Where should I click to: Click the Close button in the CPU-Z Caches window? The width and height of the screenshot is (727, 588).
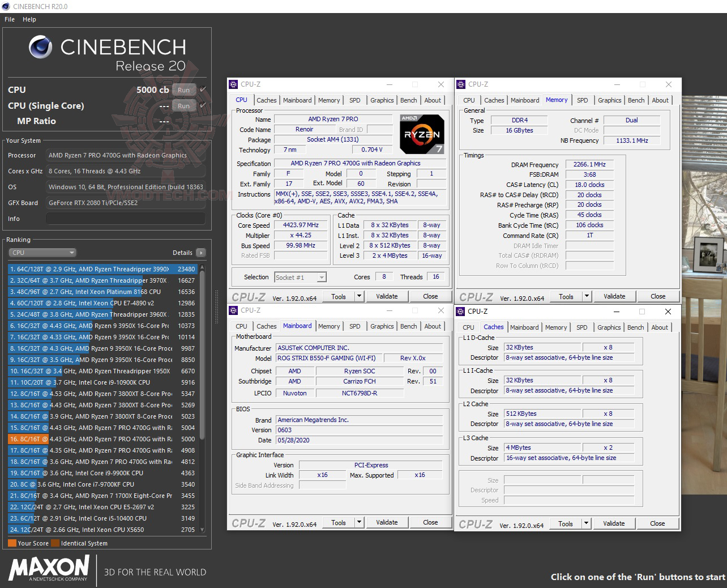coord(657,523)
